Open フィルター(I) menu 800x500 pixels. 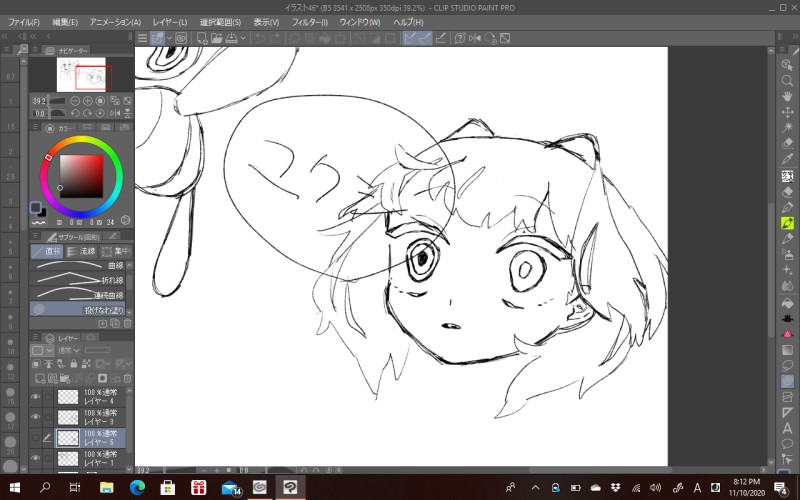point(310,22)
